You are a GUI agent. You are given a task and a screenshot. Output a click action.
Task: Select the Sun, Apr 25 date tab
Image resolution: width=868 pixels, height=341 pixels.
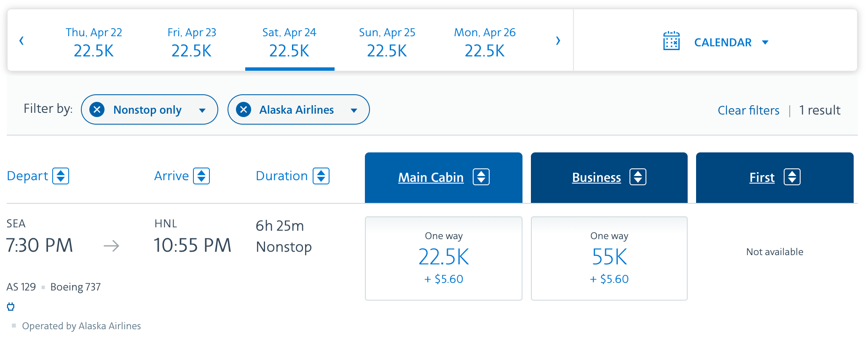(387, 42)
